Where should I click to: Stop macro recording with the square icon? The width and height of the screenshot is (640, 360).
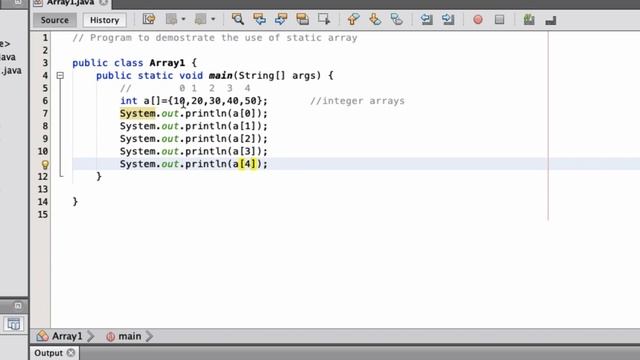tap(500, 20)
